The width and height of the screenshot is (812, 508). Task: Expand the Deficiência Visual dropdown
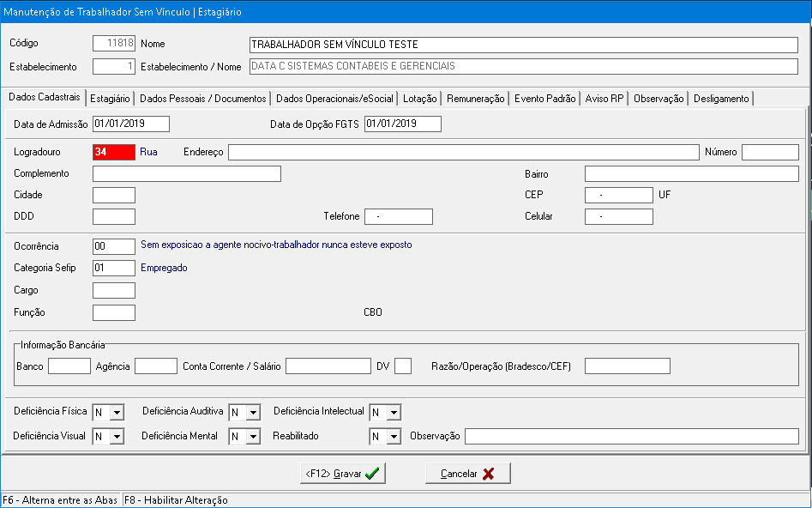pos(117,437)
